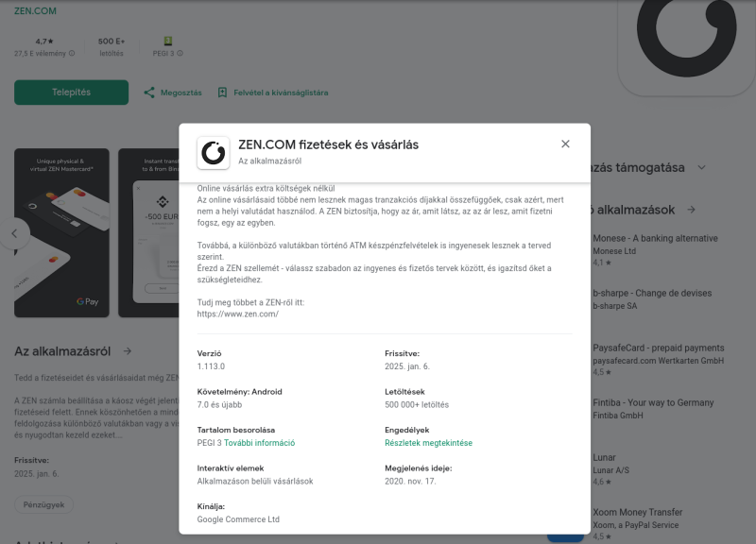
Task: Open the ZEN.COM developer link
Action: 35,10
